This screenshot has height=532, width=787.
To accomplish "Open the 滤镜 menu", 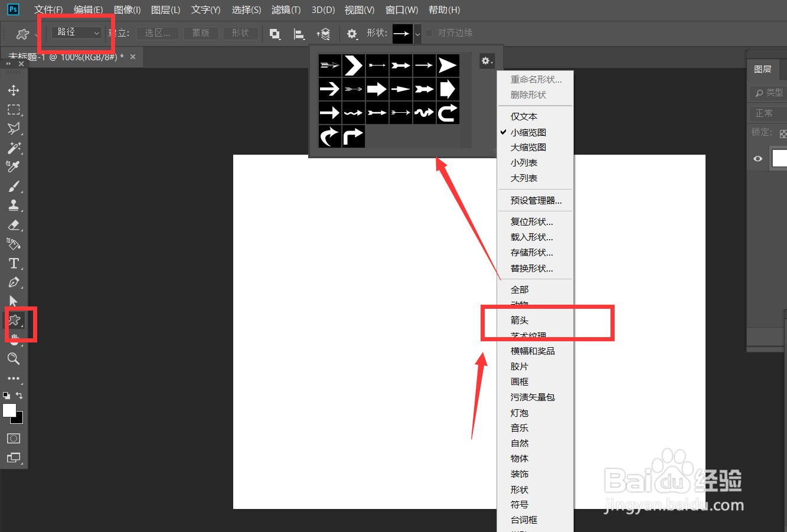I will pos(285,9).
